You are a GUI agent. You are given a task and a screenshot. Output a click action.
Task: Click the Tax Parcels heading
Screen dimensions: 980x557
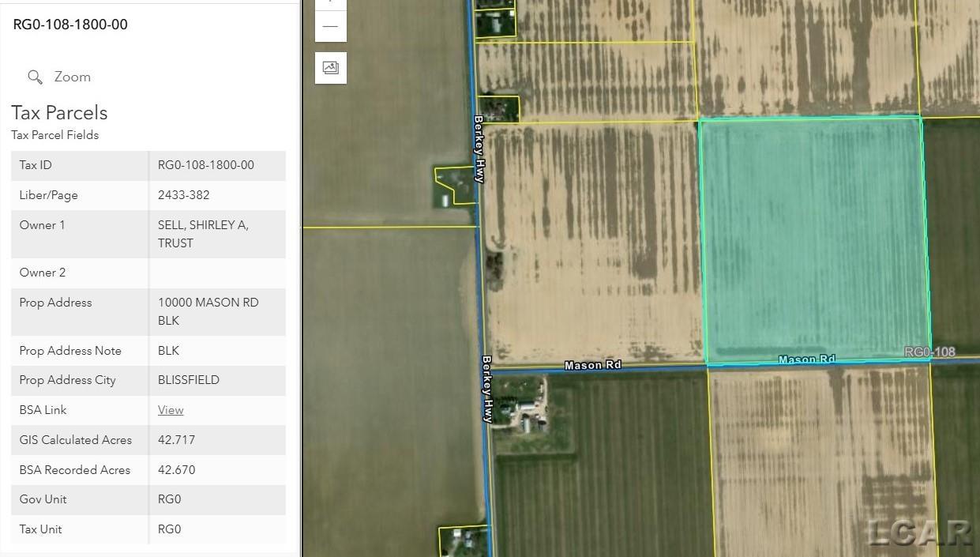(59, 113)
